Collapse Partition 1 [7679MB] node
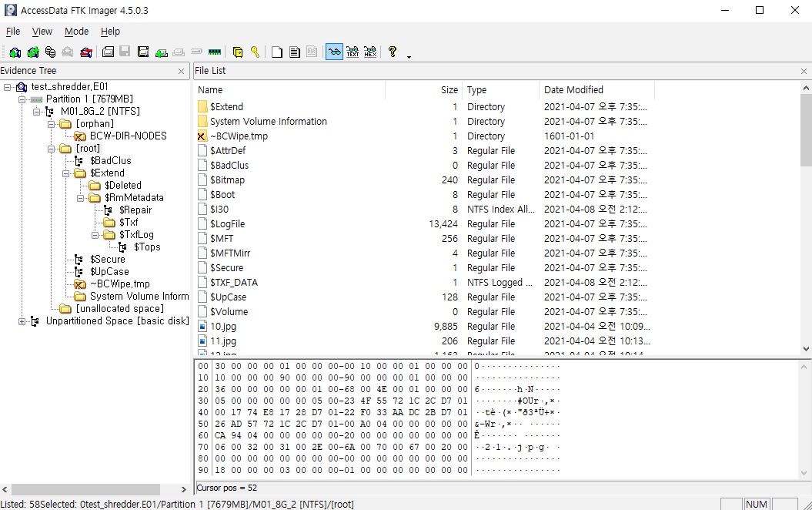812x510 pixels. (22, 99)
